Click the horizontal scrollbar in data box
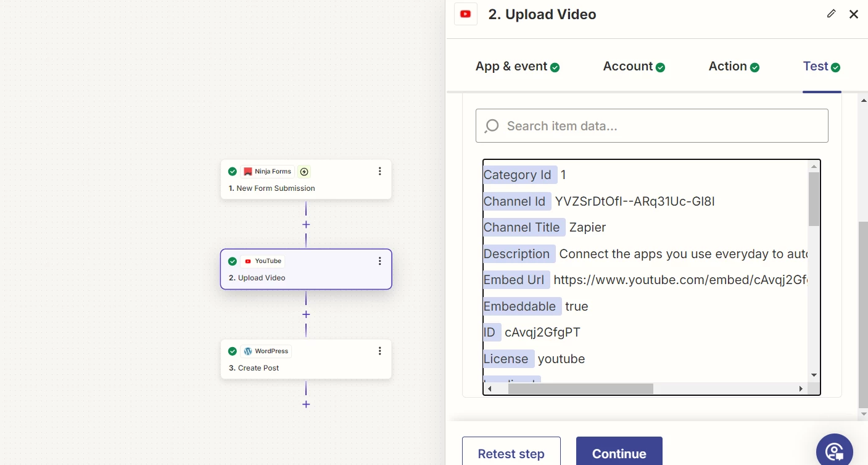This screenshot has height=465, width=868. coord(581,388)
